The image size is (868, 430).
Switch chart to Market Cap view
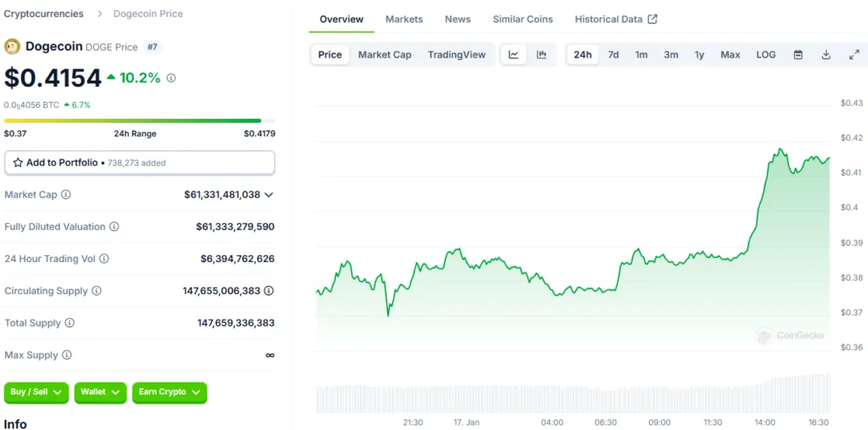click(385, 54)
